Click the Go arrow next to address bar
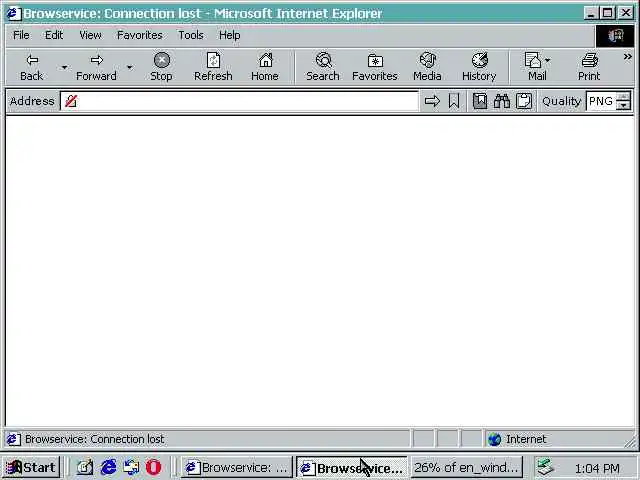This screenshot has width=640, height=480. (432, 101)
